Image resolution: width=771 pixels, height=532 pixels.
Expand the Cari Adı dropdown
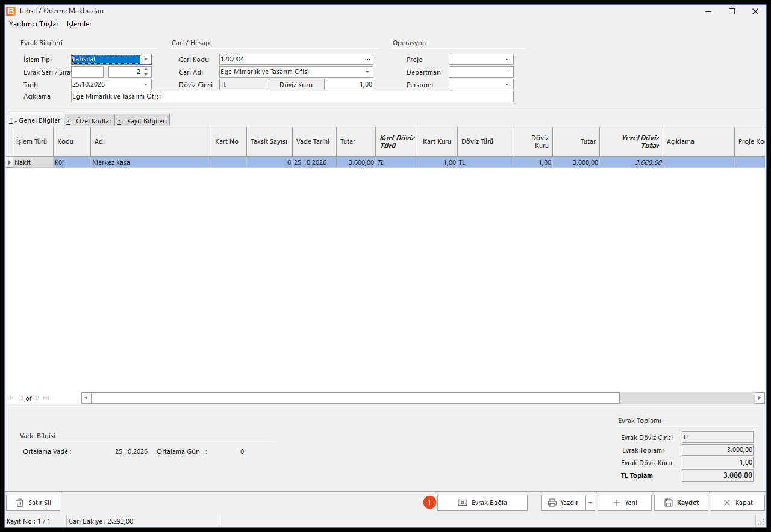(x=367, y=72)
